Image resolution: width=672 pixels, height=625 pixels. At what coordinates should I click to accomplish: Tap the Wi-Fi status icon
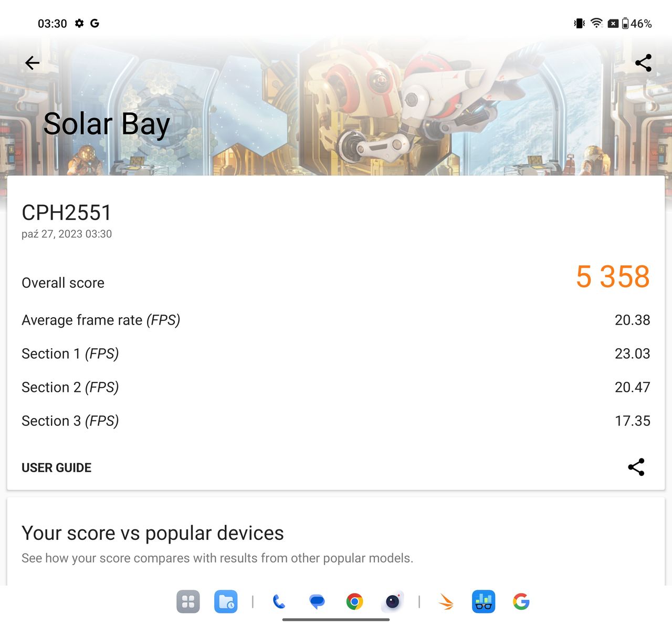pyautogui.click(x=596, y=23)
